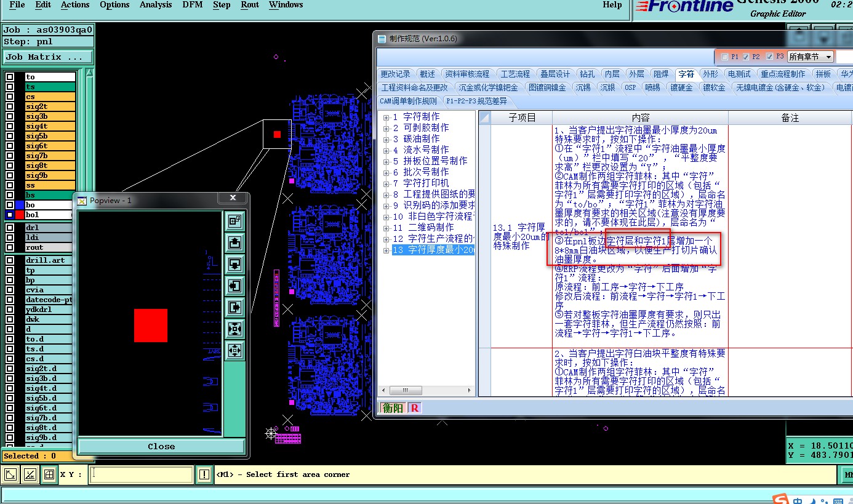The height and width of the screenshot is (504, 853).
Task: Open the Actions menu
Action: (75, 5)
